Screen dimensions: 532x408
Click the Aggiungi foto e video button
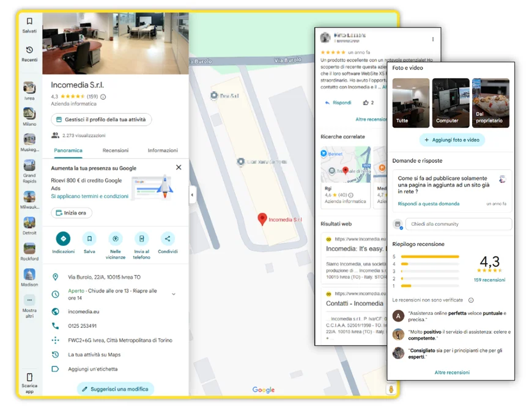pos(452,140)
